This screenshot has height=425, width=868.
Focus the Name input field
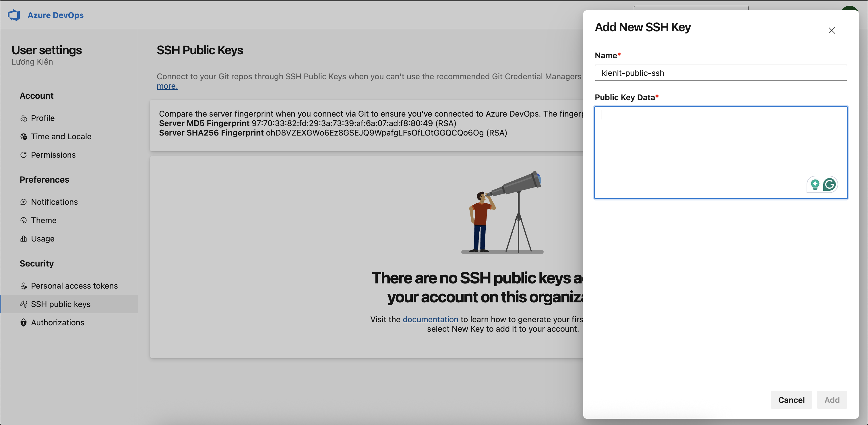tap(721, 73)
